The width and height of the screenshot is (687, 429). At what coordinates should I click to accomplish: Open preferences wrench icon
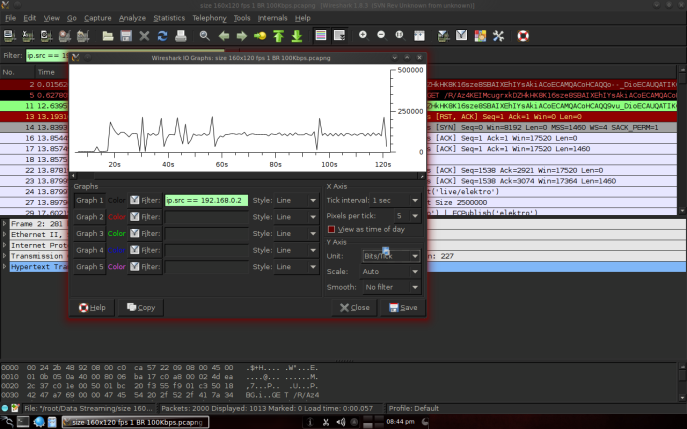(498, 35)
